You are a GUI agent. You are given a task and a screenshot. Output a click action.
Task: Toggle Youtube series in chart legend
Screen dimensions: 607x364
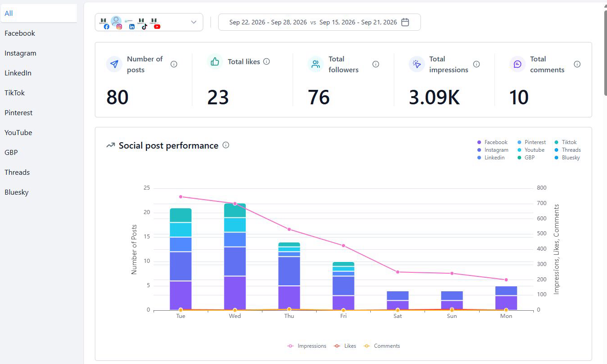531,150
